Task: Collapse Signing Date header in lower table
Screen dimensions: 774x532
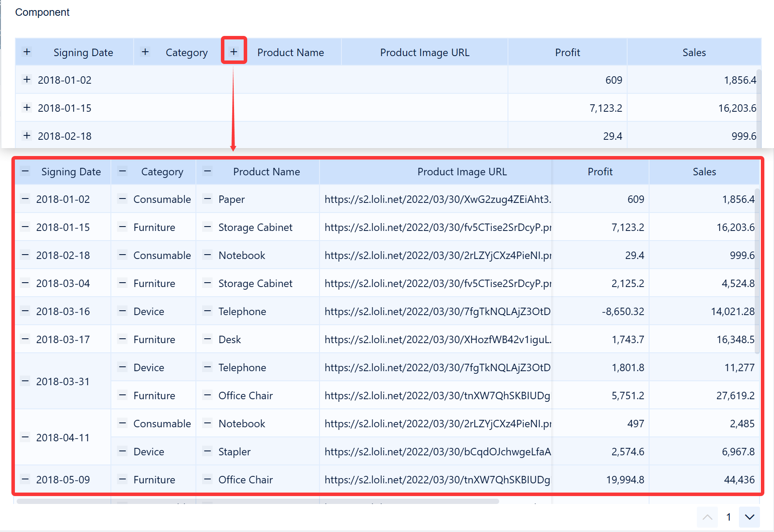Action: coord(25,171)
